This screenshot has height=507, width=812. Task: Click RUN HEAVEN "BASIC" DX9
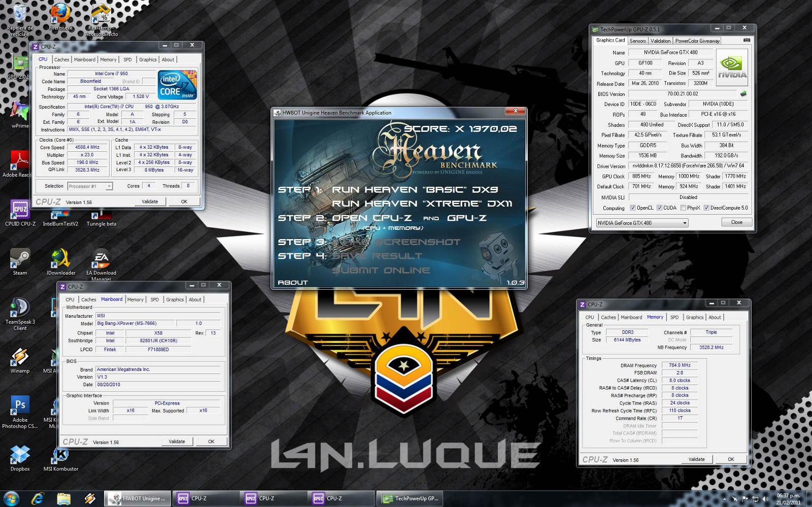[x=415, y=189]
